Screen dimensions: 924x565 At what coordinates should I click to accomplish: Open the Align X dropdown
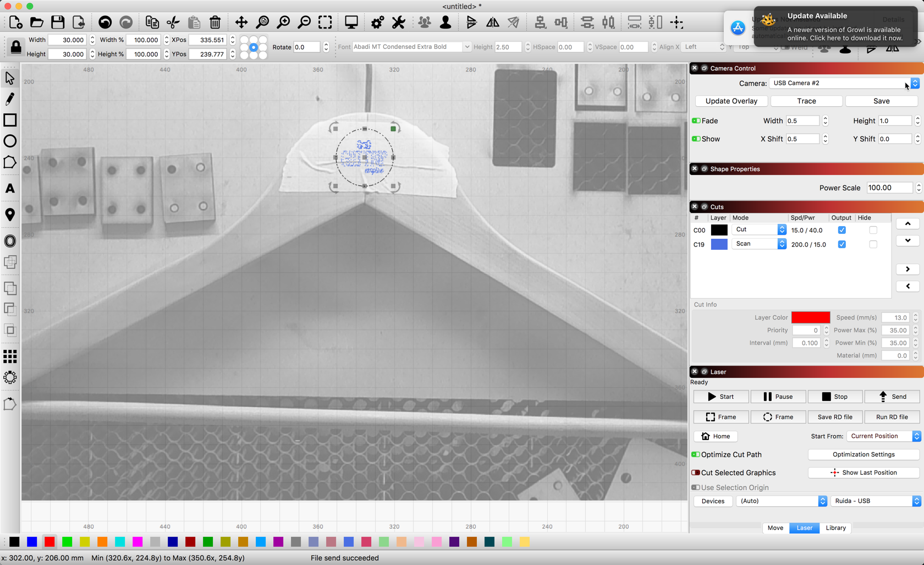tap(703, 47)
